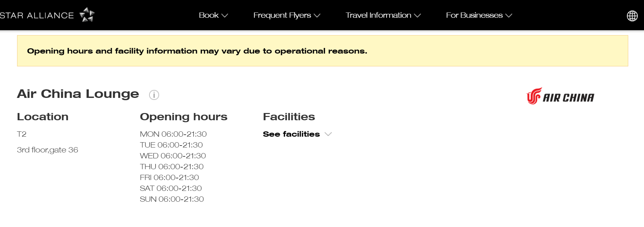Expand the For Businesses chevron arrow
Screen dimensions: 644x227
point(509,15)
